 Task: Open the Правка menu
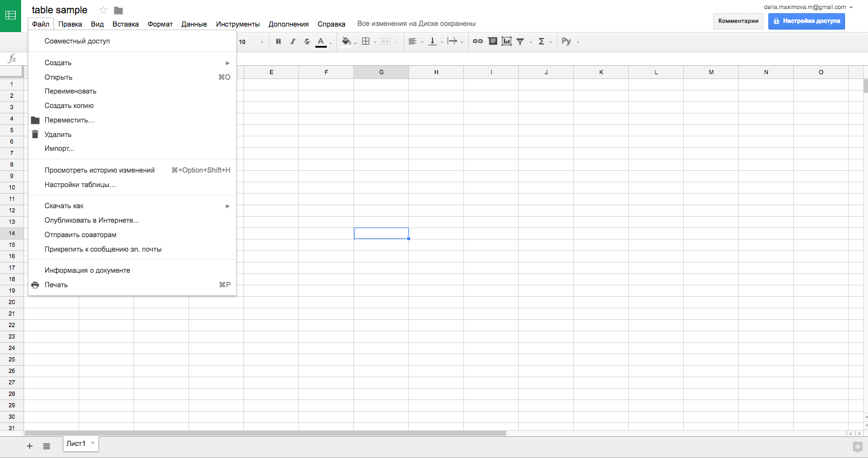pos(71,24)
